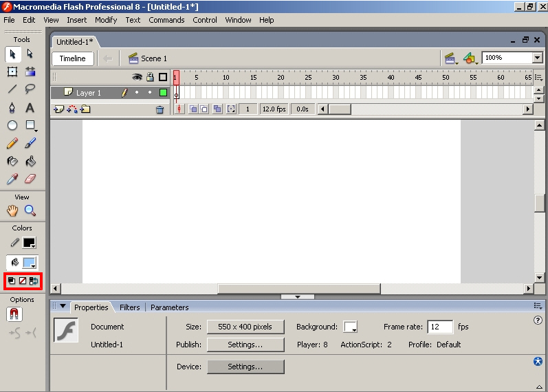Show or hide all layers eye icon
The image size is (548, 392).
[x=137, y=77]
